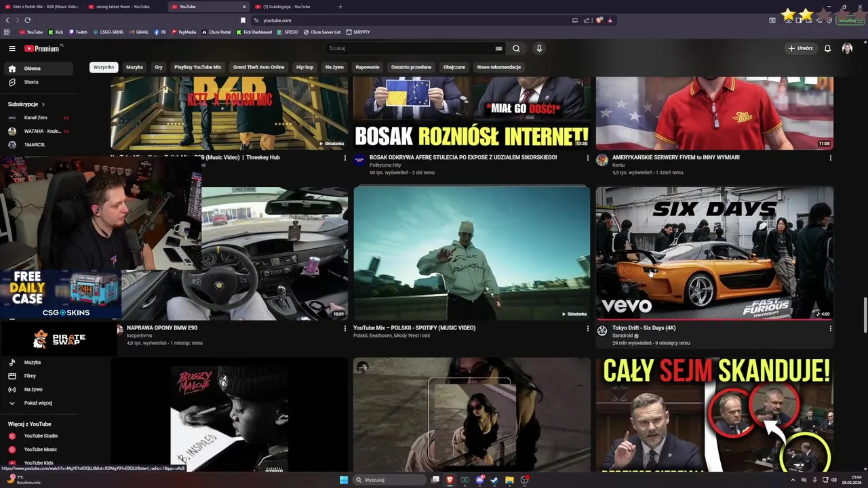The image size is (868, 488).
Task: Open a new browser tab
Action: [340, 7]
